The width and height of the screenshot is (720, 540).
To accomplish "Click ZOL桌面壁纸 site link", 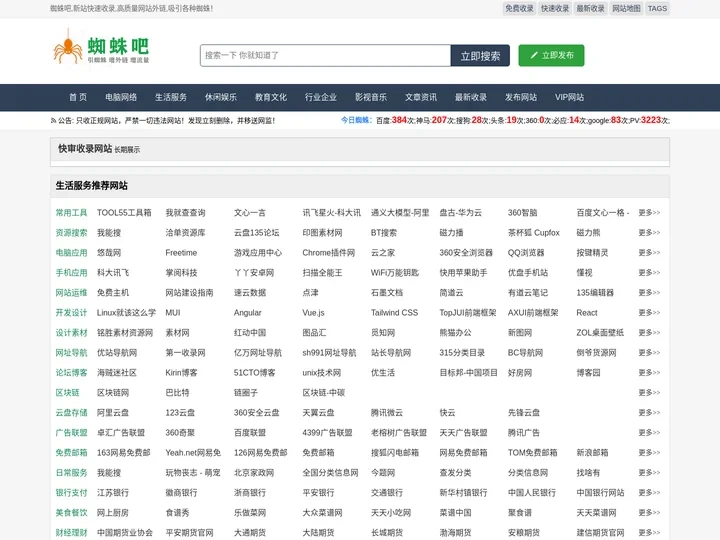I will click(x=600, y=332).
